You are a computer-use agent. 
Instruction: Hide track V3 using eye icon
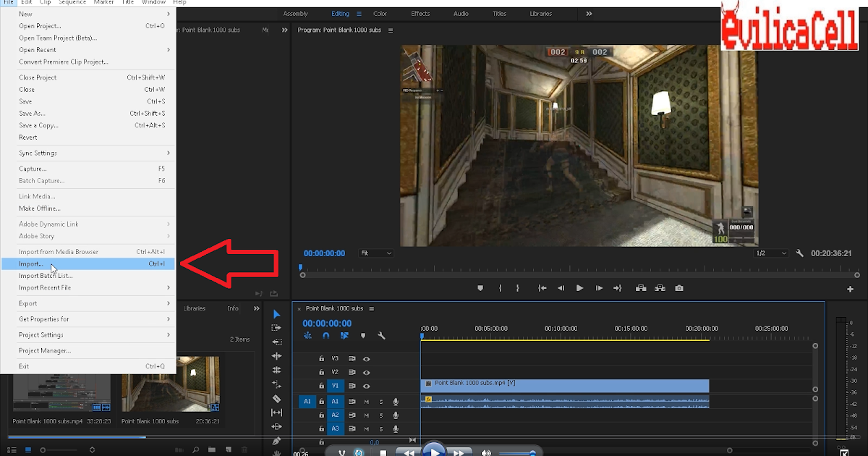(367, 358)
